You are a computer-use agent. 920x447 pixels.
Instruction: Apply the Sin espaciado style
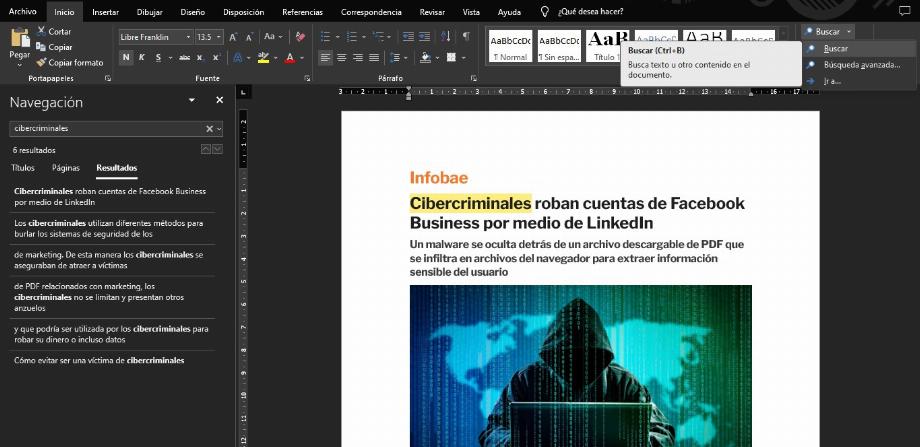pos(559,46)
